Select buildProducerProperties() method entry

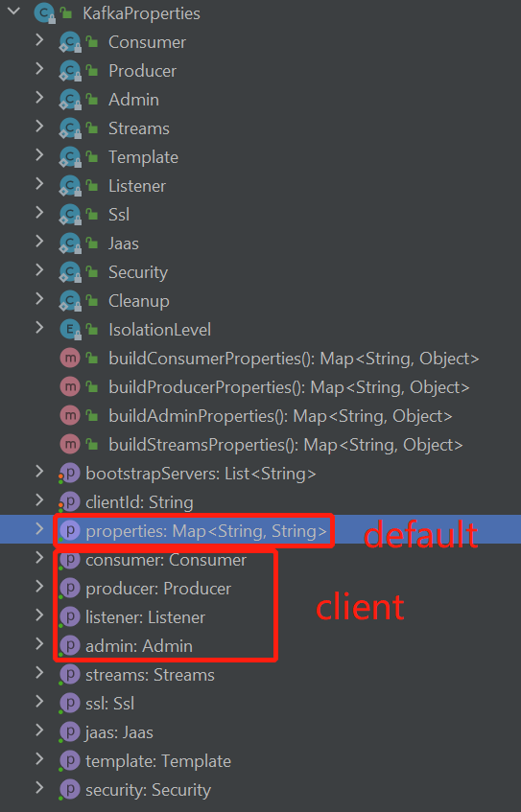pyautogui.click(x=289, y=387)
